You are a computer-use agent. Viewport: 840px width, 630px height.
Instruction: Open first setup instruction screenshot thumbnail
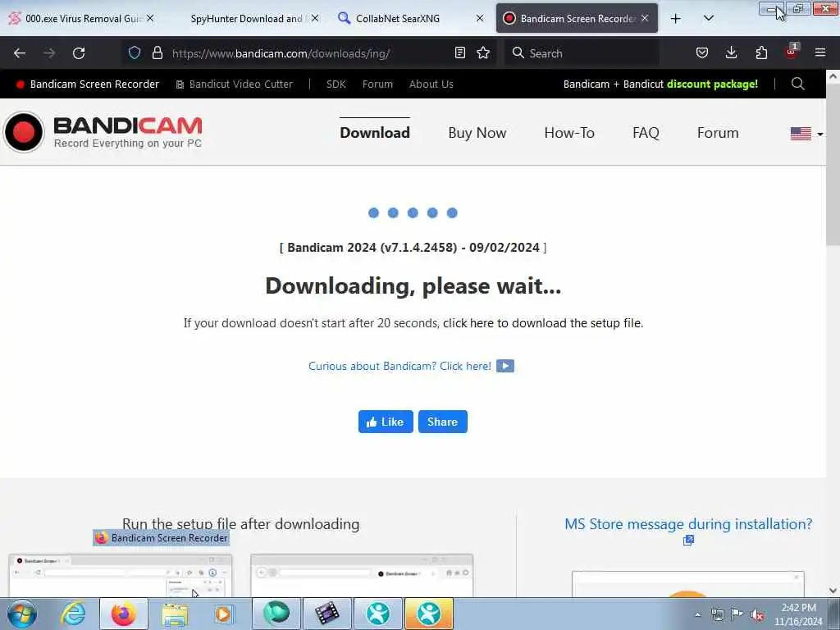tap(121, 575)
